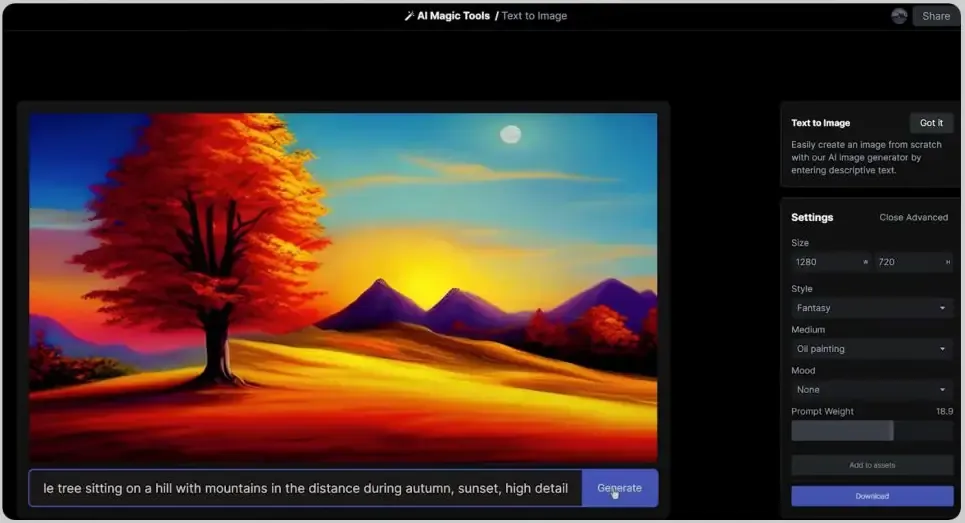This screenshot has width=965, height=523.
Task: Click inside the prompt text field
Action: coord(305,488)
